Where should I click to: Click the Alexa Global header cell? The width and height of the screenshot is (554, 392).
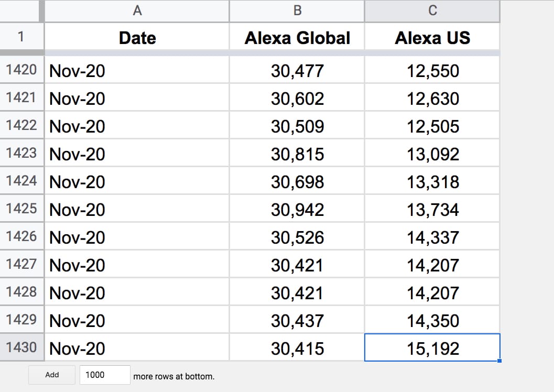click(x=297, y=37)
